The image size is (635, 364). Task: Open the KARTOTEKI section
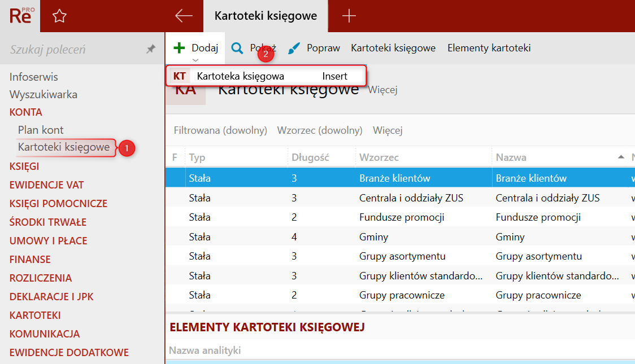point(35,315)
